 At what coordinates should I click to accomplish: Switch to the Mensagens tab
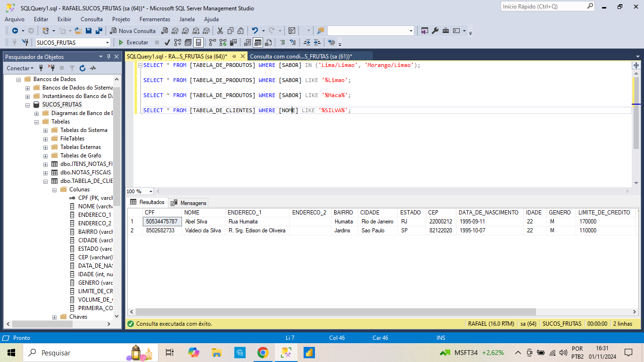[x=189, y=203]
